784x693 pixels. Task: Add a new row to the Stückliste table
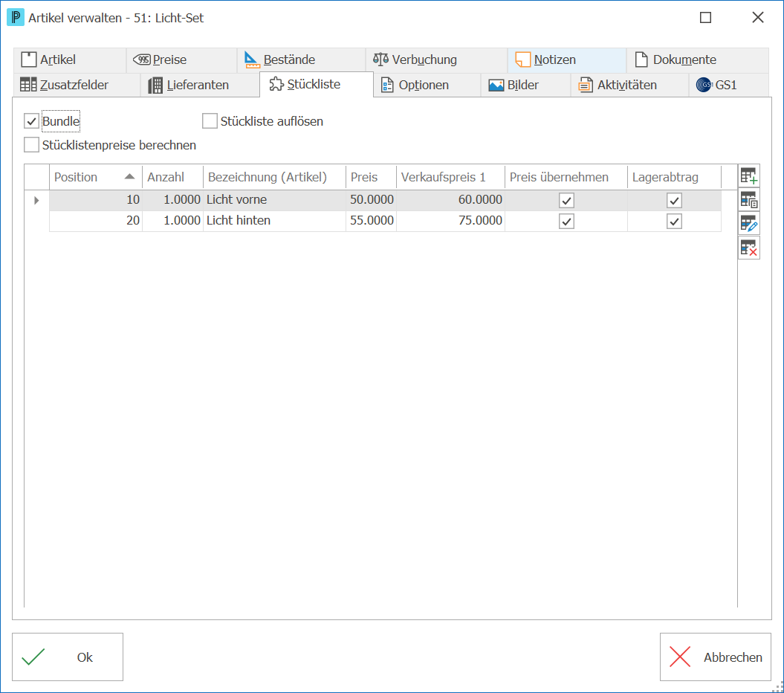748,176
